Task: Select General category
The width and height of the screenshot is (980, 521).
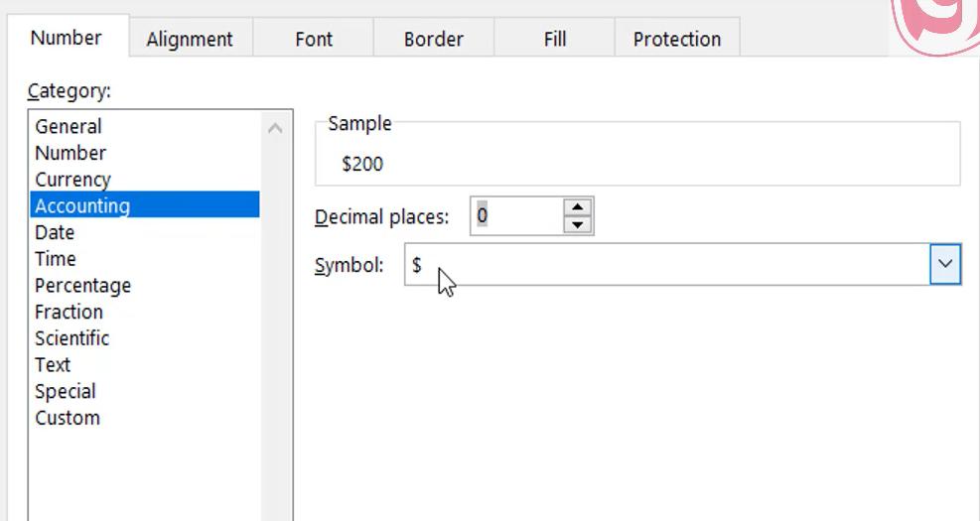Action: click(x=69, y=126)
